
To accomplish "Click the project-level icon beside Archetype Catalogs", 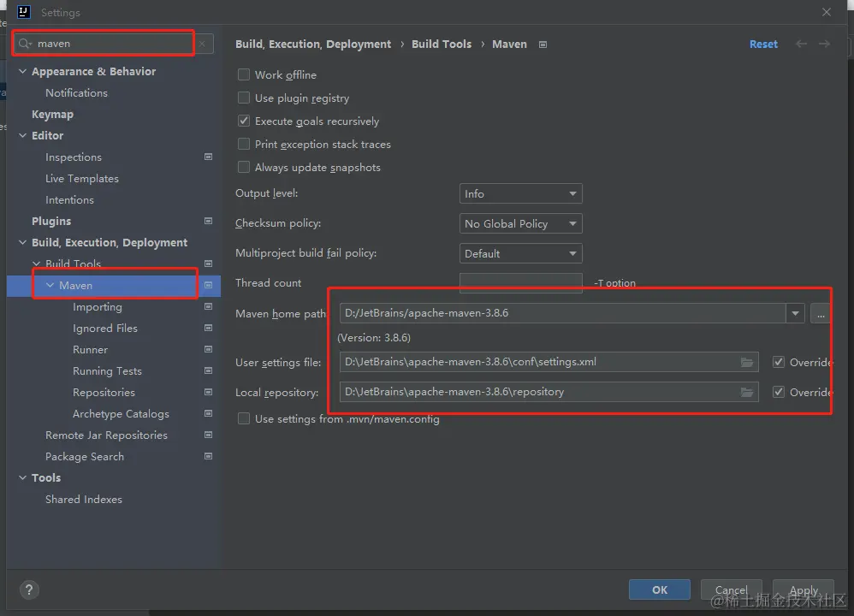I will (208, 413).
